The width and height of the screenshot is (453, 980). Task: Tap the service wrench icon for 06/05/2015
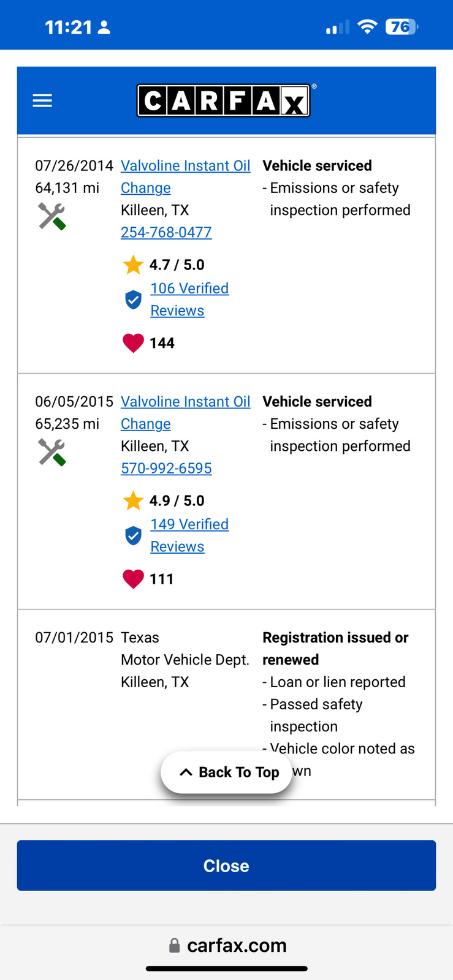(x=52, y=452)
